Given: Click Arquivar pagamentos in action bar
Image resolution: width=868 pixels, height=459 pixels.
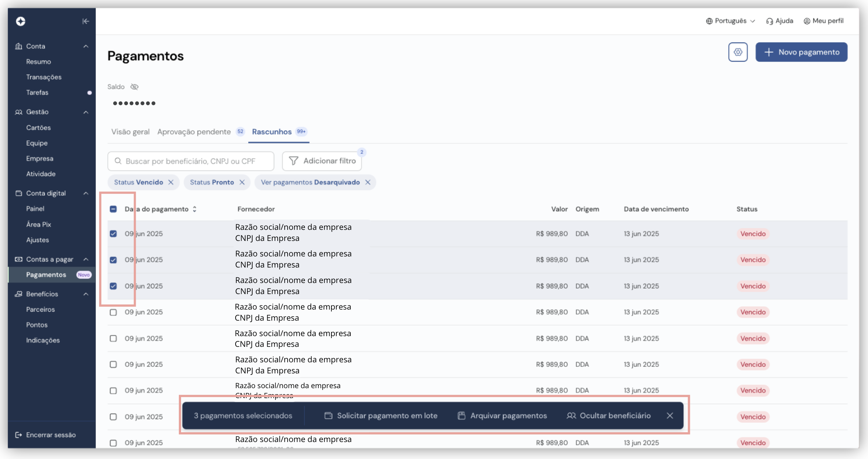Looking at the screenshot, I should [x=502, y=415].
